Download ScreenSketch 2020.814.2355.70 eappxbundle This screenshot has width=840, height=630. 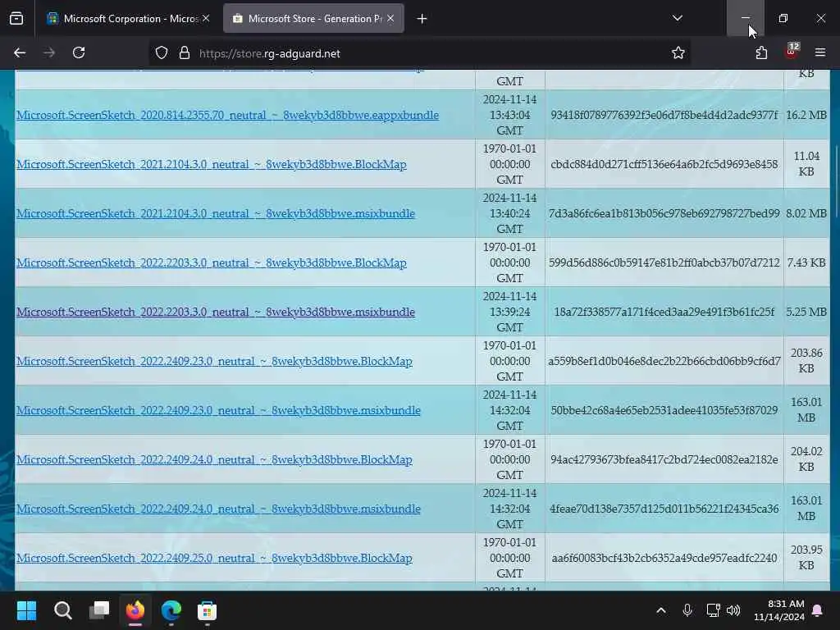click(x=228, y=115)
